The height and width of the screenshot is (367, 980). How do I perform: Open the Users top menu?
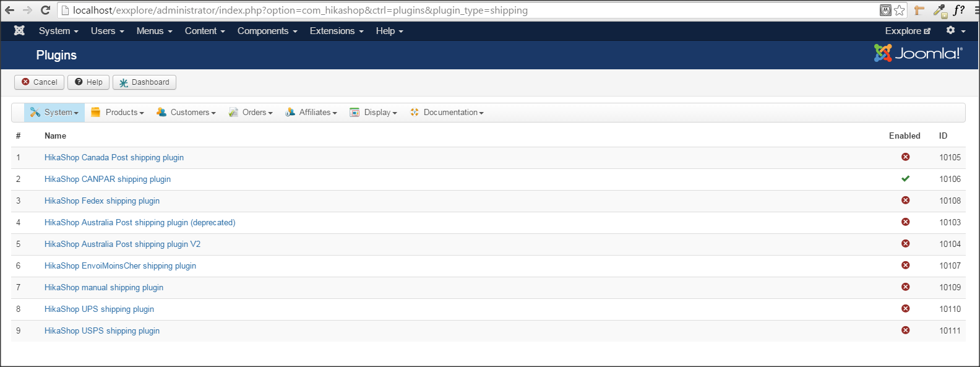point(107,31)
